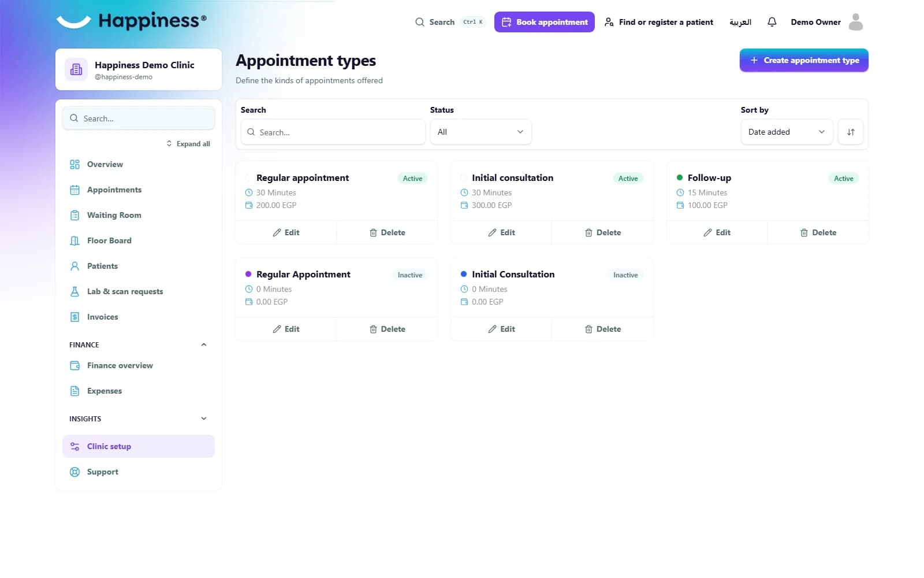924x578 pixels.
Task: Click the Book appointment button
Action: 544,22
